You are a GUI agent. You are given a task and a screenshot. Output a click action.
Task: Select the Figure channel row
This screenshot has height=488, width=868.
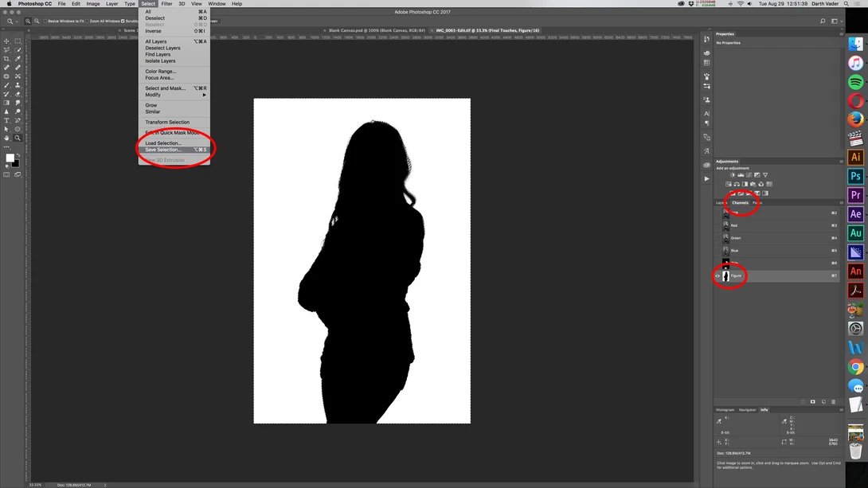click(776, 275)
